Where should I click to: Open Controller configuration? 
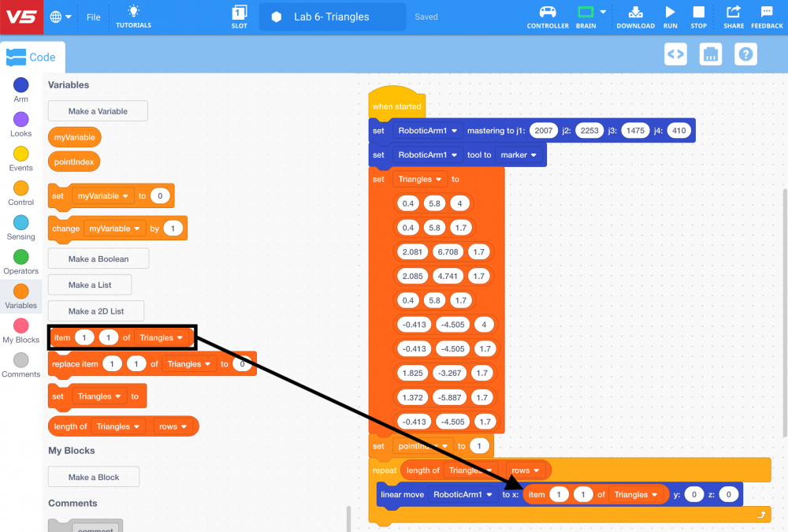point(547,16)
